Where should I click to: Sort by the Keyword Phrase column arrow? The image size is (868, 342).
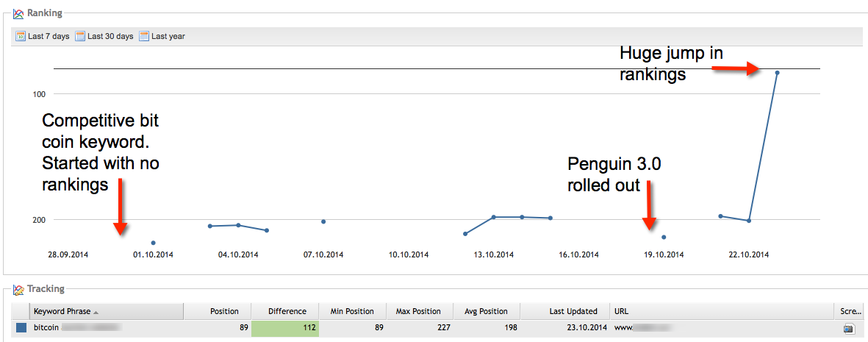pos(96,312)
